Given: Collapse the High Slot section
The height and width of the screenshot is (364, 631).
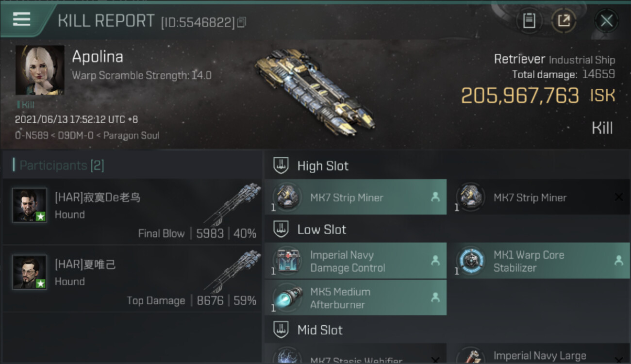Looking at the screenshot, I should (x=281, y=165).
